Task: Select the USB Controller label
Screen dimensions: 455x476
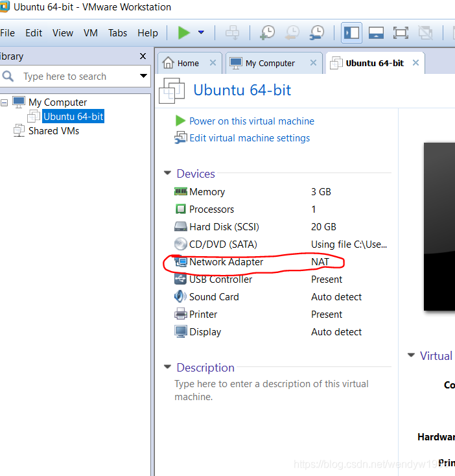Action: tap(220, 280)
